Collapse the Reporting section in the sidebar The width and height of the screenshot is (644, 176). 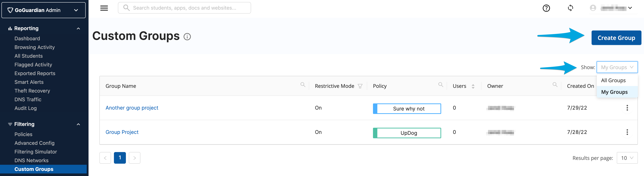[78, 28]
